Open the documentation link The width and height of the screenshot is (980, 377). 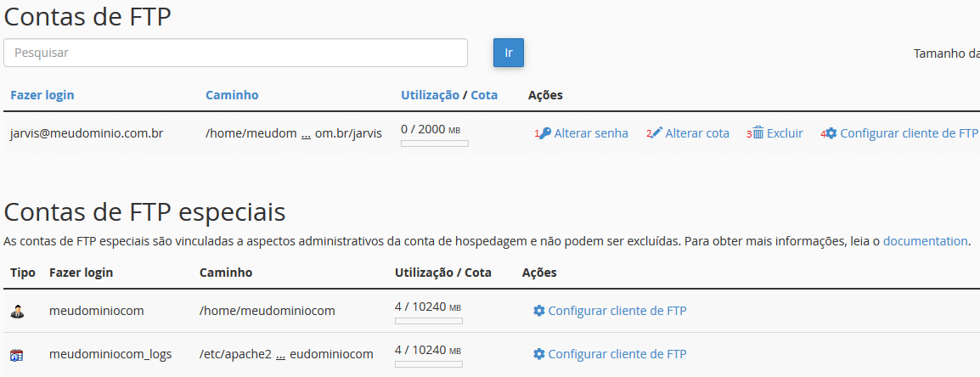(x=925, y=241)
